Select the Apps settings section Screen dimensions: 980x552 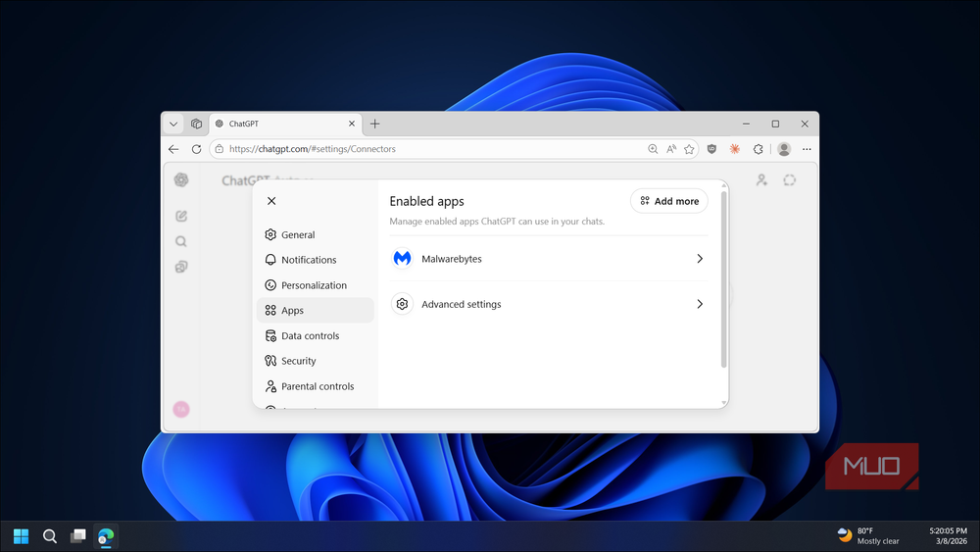315,310
